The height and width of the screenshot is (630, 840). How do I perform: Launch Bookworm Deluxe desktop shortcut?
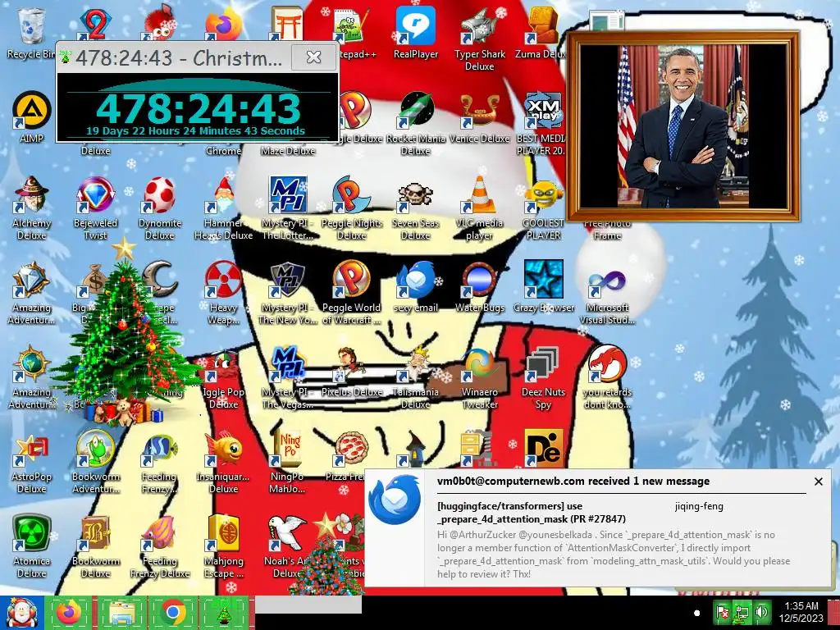click(x=95, y=546)
